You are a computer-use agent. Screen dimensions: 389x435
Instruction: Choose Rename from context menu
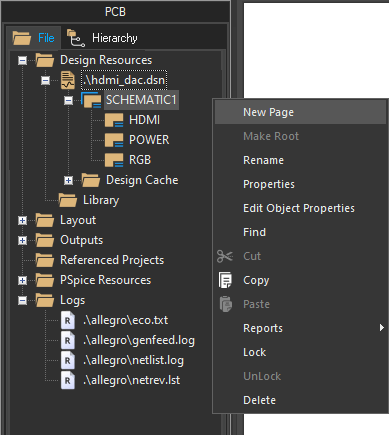click(300, 160)
